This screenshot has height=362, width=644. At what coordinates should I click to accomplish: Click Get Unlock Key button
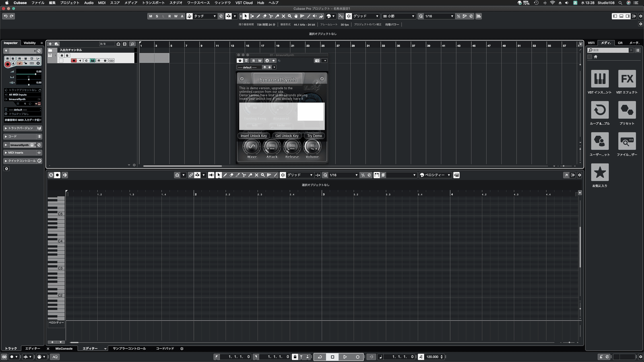tap(287, 136)
